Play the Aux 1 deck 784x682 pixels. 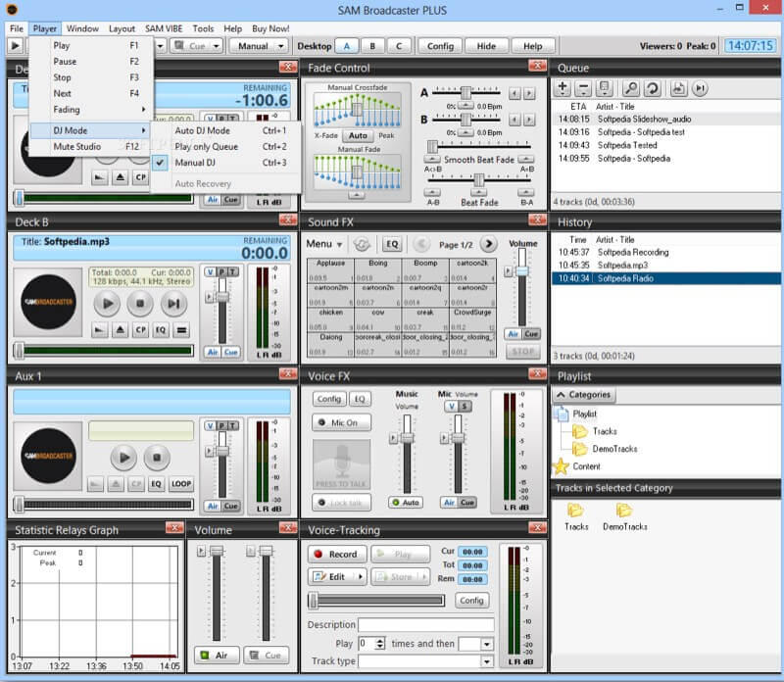(x=123, y=457)
